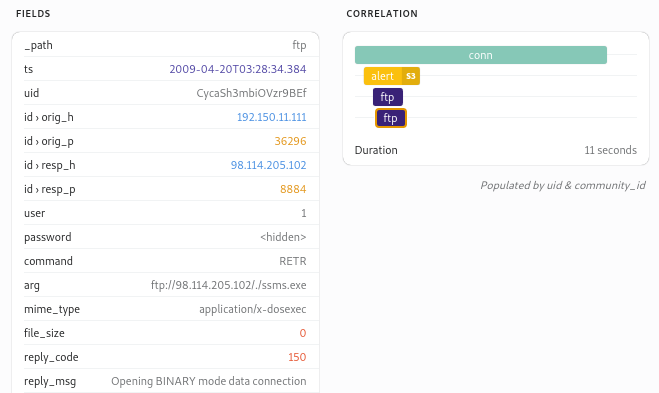Click the S3 severity badge on alert
Image resolution: width=659 pixels, height=393 pixels.
411,76
